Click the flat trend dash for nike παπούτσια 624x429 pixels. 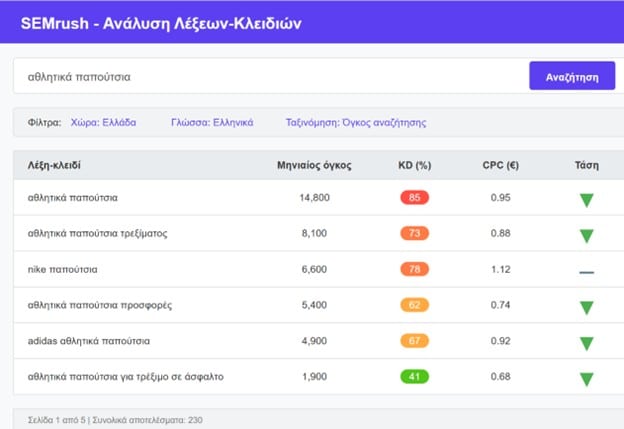coord(586,271)
